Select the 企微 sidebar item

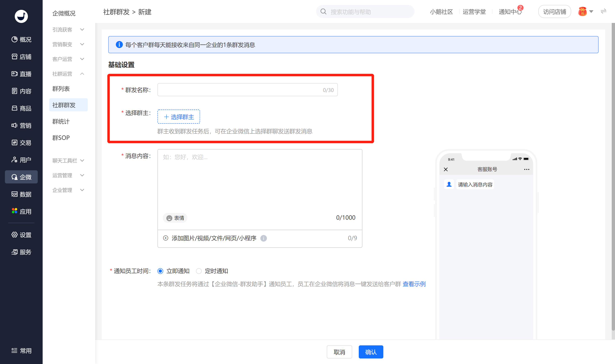(21, 177)
